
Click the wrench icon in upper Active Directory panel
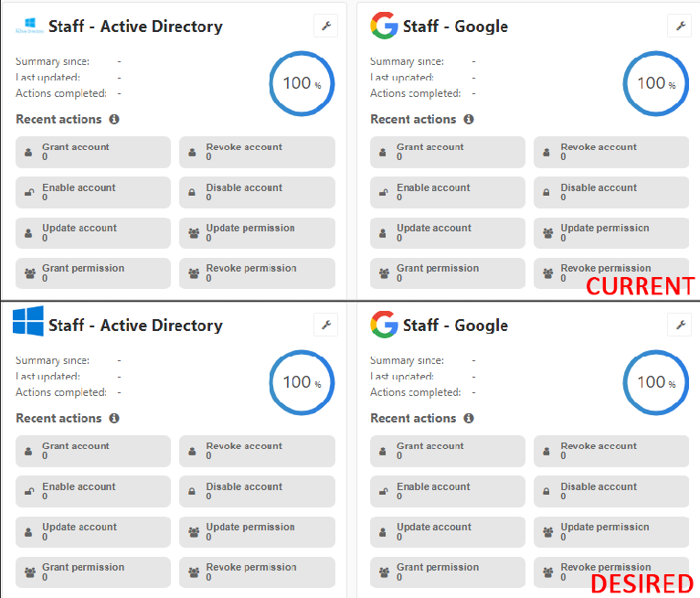[x=325, y=26]
